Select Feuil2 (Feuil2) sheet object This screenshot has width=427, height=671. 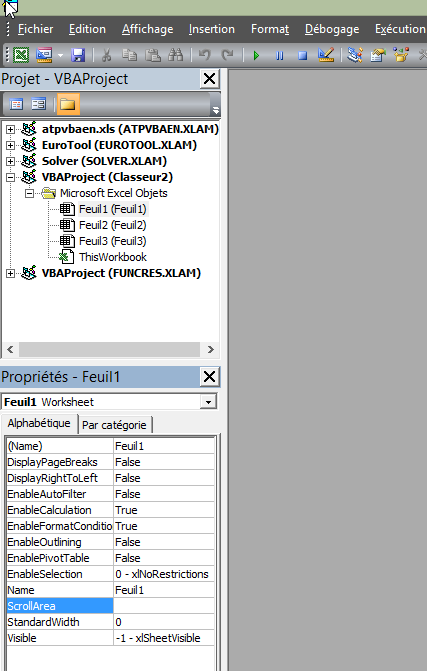click(113, 225)
